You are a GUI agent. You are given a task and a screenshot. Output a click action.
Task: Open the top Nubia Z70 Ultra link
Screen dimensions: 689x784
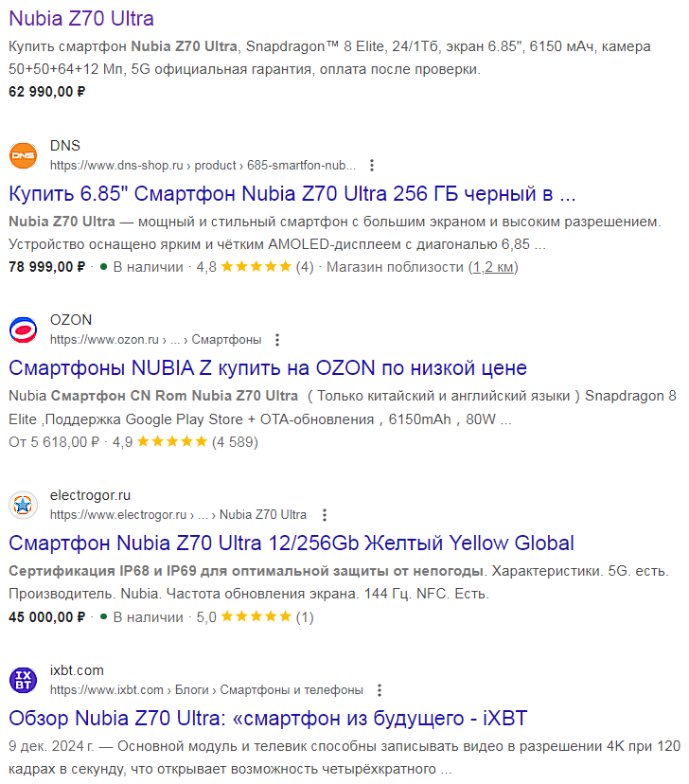tap(80, 19)
